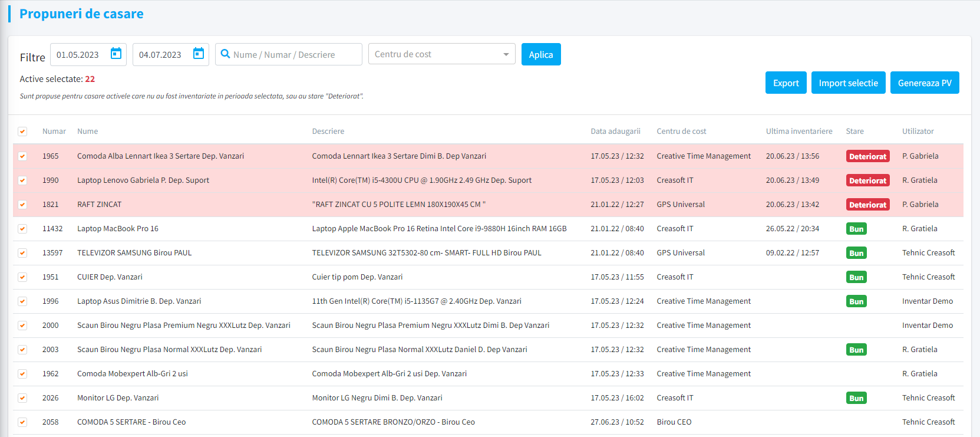This screenshot has width=980, height=437.
Task: Click user 'Tehnic Creasoft' in row 2058
Action: [x=929, y=422]
